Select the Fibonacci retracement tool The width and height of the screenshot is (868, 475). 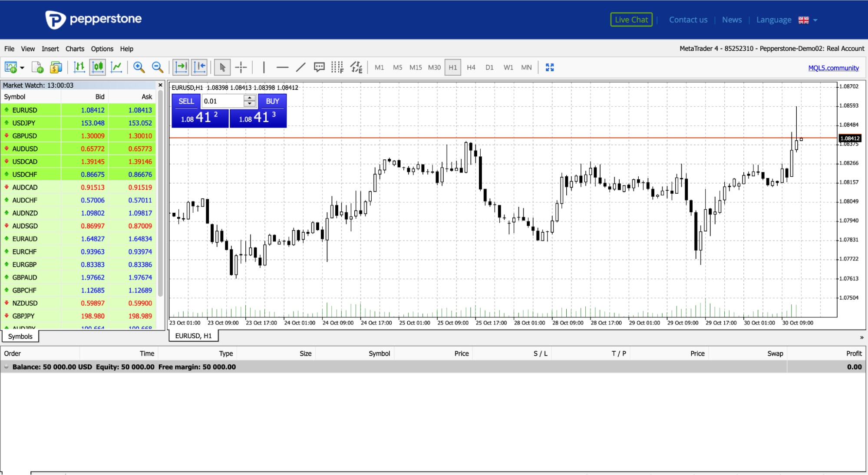[337, 67]
